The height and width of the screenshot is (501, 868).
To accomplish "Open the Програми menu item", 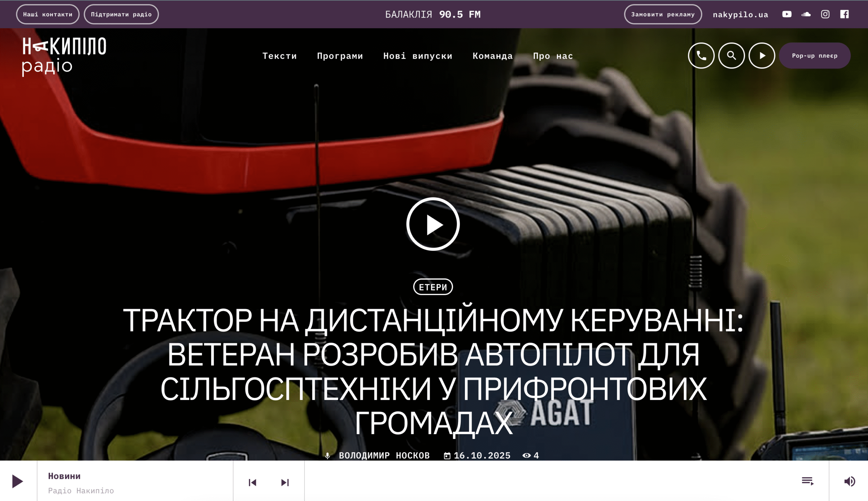I will 340,56.
